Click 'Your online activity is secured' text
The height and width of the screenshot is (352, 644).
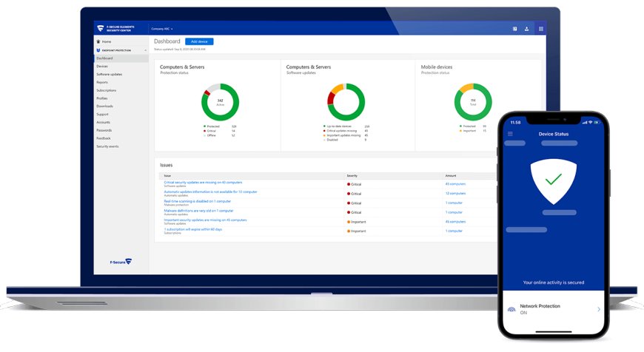pyautogui.click(x=553, y=282)
